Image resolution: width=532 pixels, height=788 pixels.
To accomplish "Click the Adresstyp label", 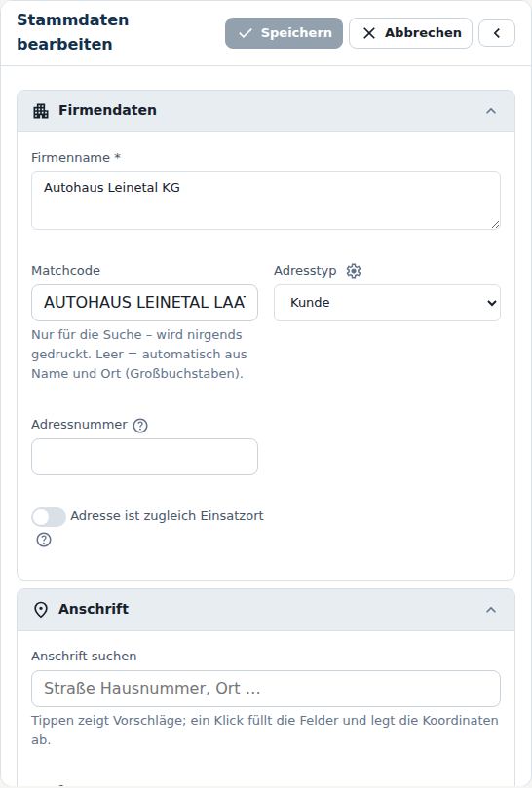I will pos(305,271).
